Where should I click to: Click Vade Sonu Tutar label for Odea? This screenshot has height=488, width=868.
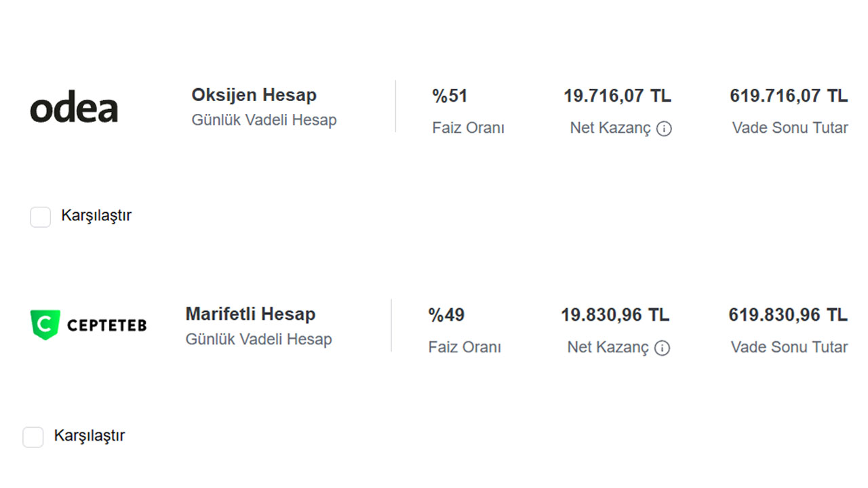[790, 128]
